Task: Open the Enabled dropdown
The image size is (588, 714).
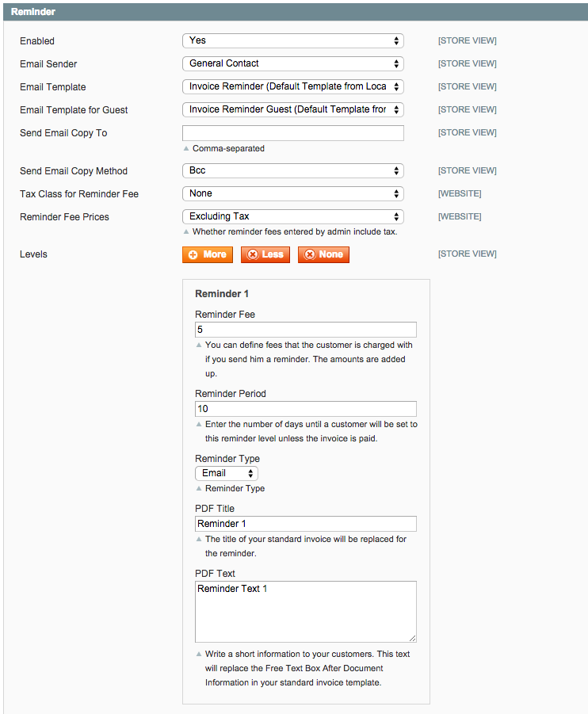Action: point(292,40)
